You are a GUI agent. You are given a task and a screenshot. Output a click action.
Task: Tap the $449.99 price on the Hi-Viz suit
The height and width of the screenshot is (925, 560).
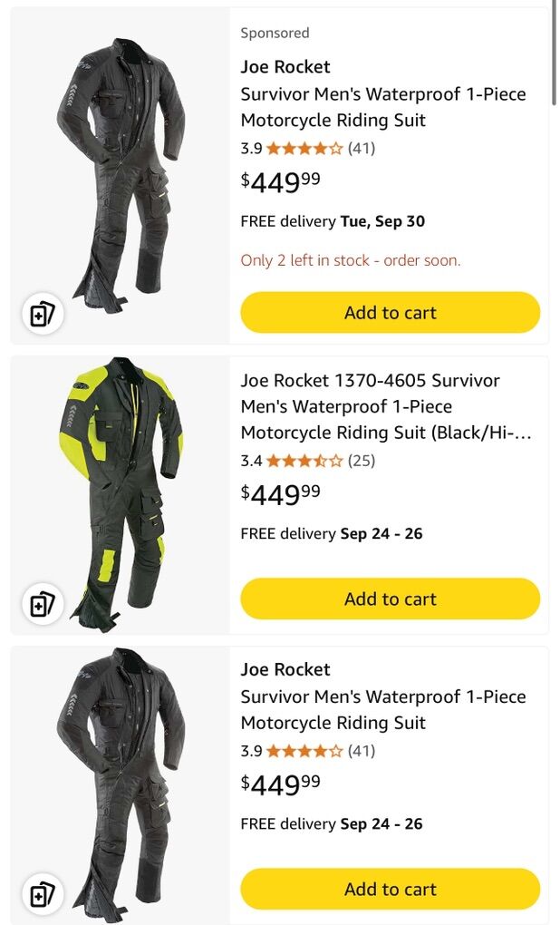pos(281,493)
